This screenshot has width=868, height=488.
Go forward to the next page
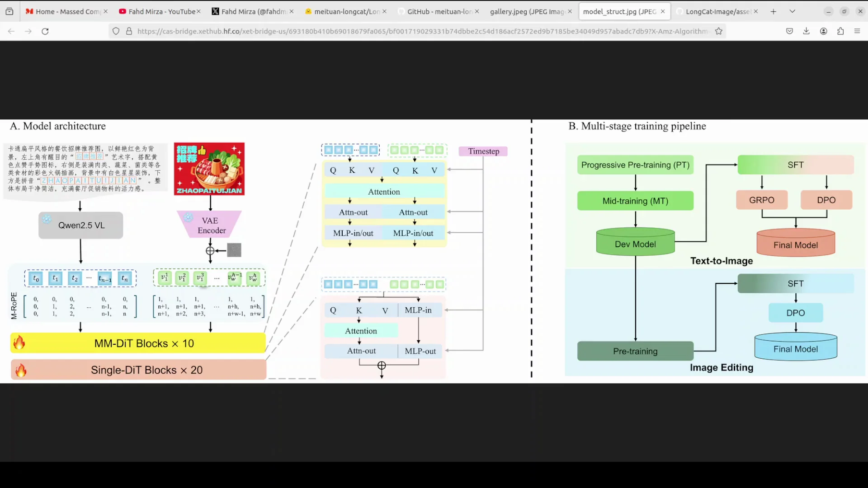tap(28, 31)
